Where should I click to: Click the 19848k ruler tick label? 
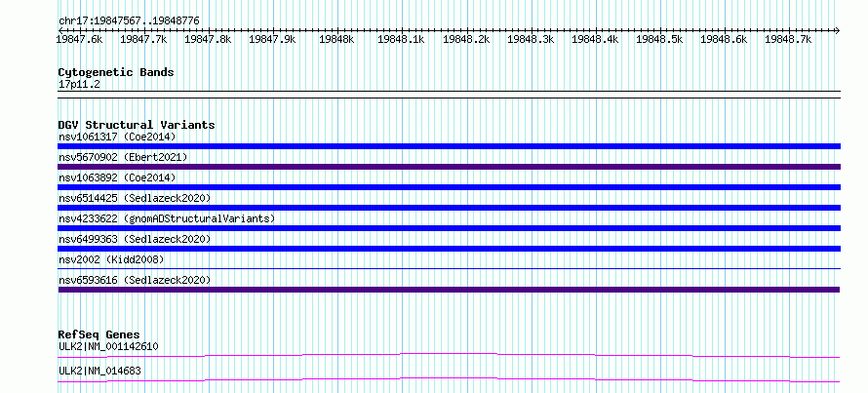336,39
